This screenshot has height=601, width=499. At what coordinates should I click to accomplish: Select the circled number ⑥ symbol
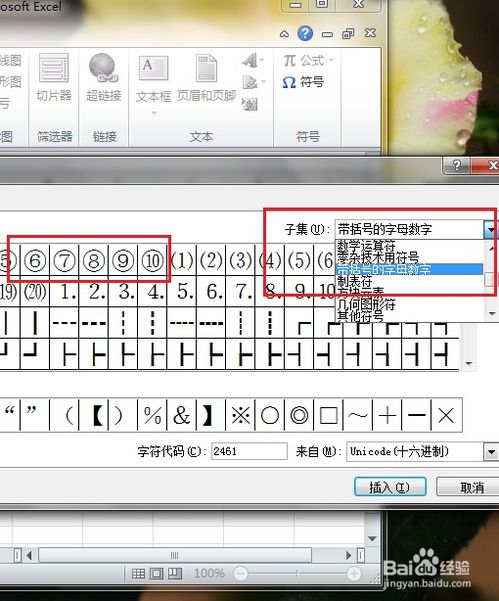(35, 260)
